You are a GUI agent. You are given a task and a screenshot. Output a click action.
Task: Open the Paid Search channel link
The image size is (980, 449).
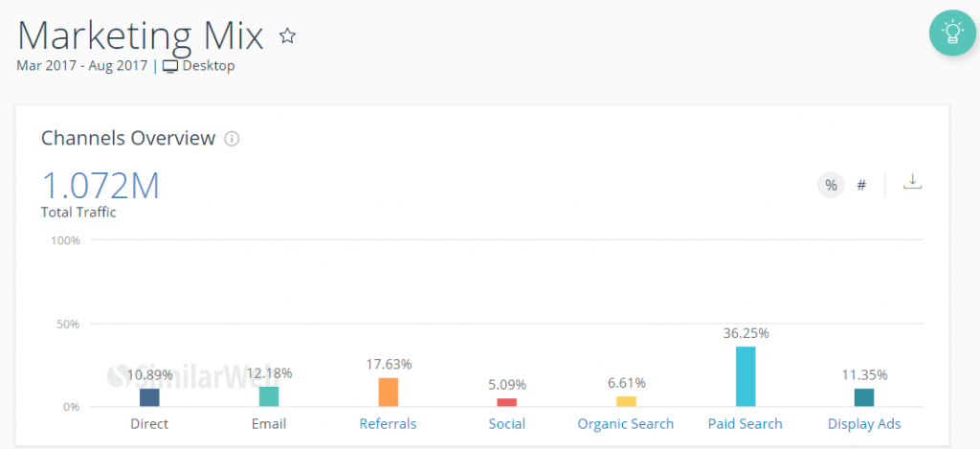(x=746, y=423)
